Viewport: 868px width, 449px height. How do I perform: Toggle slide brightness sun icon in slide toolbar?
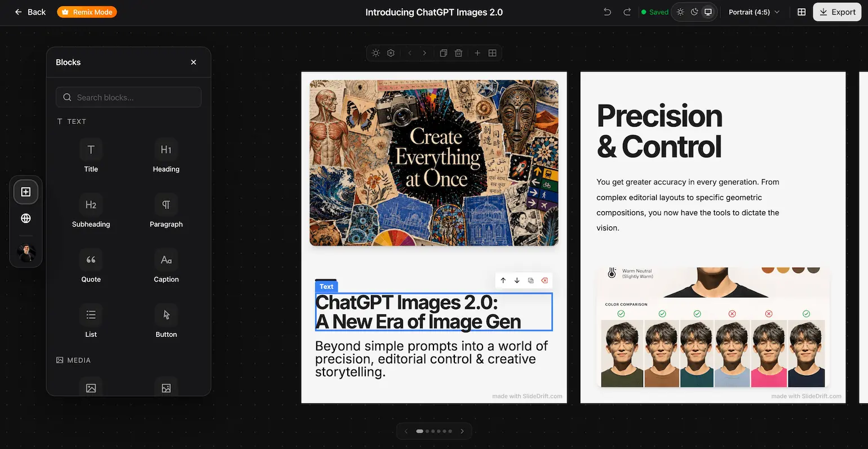click(376, 53)
